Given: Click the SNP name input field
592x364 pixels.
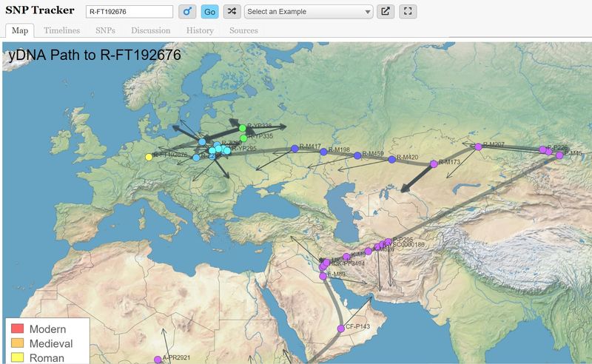Looking at the screenshot, I should (x=129, y=12).
